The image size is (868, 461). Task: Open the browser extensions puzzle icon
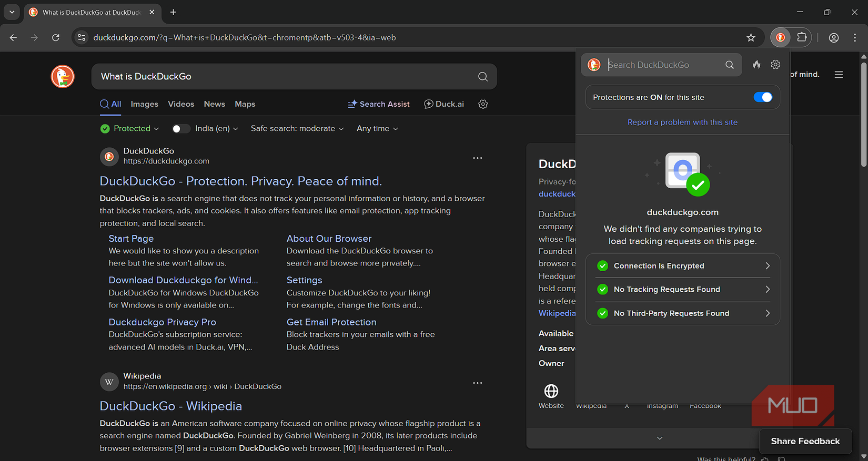tap(802, 37)
